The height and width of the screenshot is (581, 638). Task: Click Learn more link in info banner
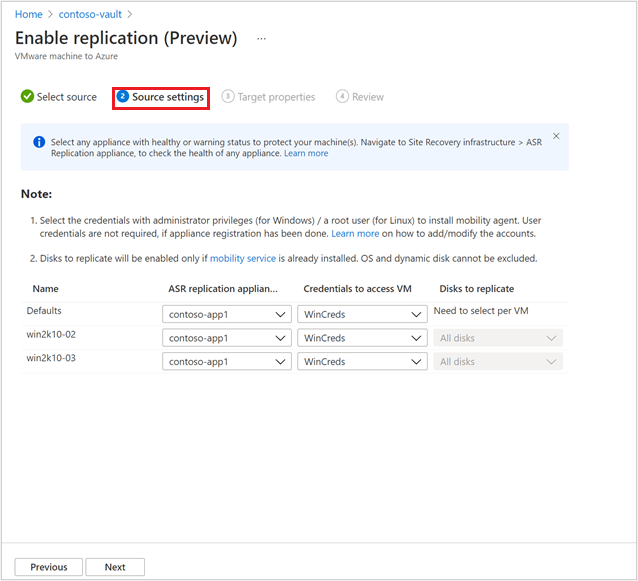(306, 153)
